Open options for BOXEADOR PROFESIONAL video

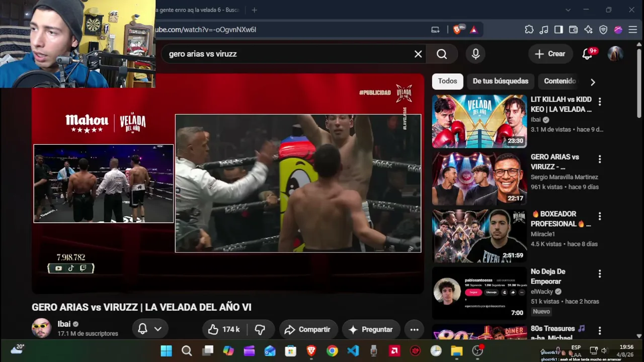pos(599,216)
